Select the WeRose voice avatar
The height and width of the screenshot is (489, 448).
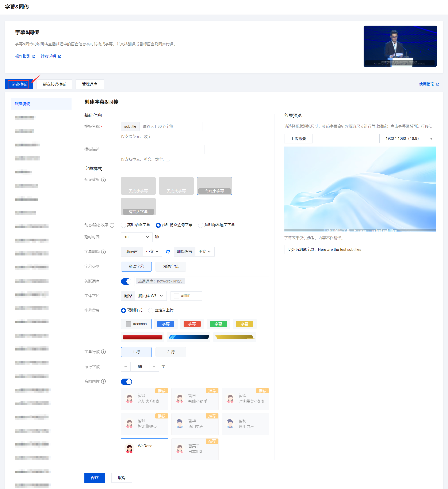[x=145, y=449]
